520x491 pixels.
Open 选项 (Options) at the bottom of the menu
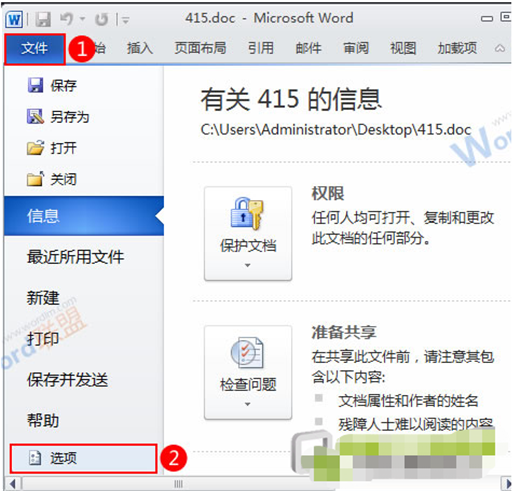pyautogui.click(x=83, y=458)
